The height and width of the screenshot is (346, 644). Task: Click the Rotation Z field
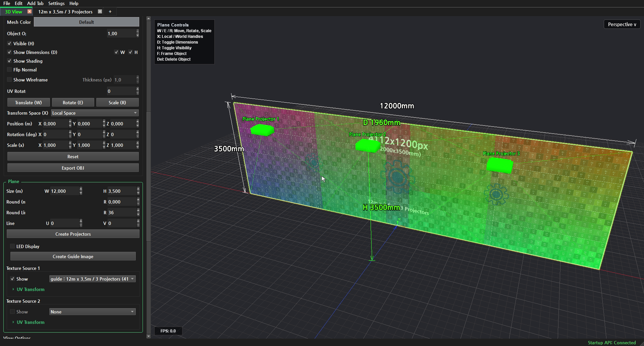coord(123,134)
